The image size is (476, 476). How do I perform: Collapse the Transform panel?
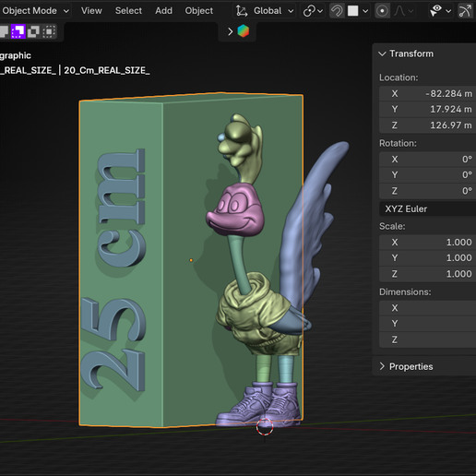(x=407, y=54)
